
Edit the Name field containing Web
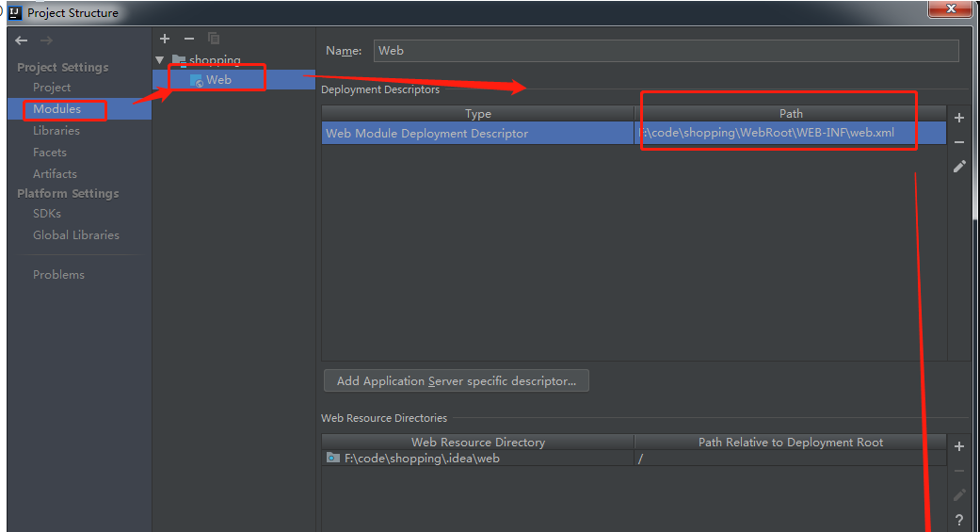(667, 51)
